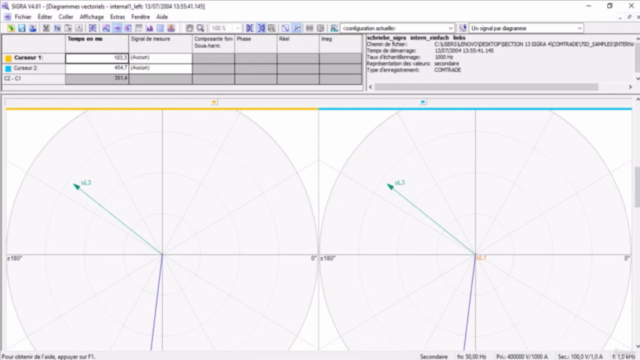Image resolution: width=640 pixels, height=360 pixels.
Task: Click the Signal de mesure column header
Action: (x=160, y=44)
